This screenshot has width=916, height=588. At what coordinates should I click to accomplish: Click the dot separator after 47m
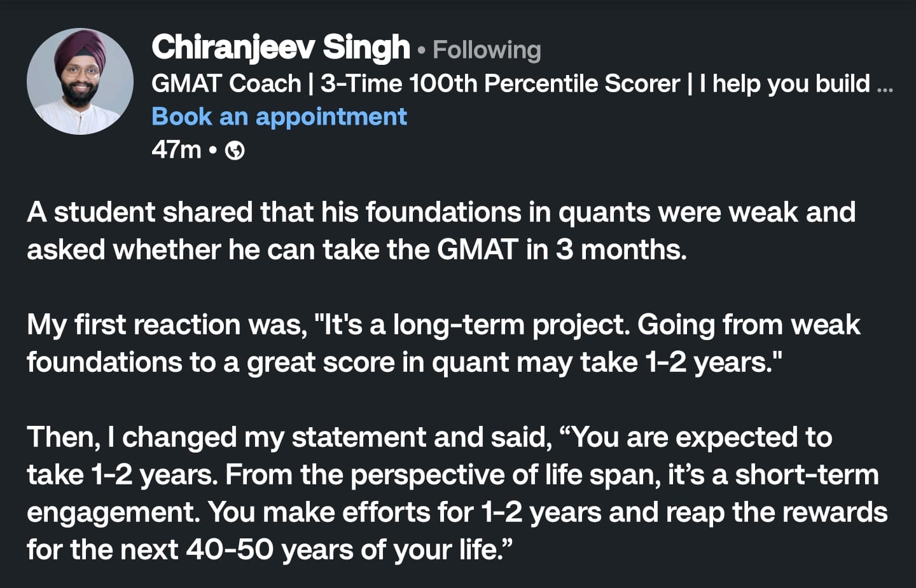213,151
